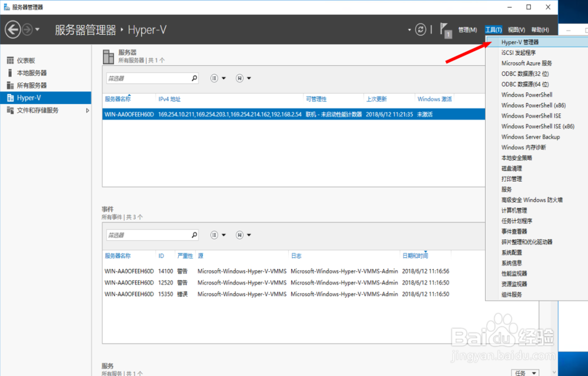The width and height of the screenshot is (588, 376).
Task: Click the servers filter search magnifier
Action: [194, 78]
